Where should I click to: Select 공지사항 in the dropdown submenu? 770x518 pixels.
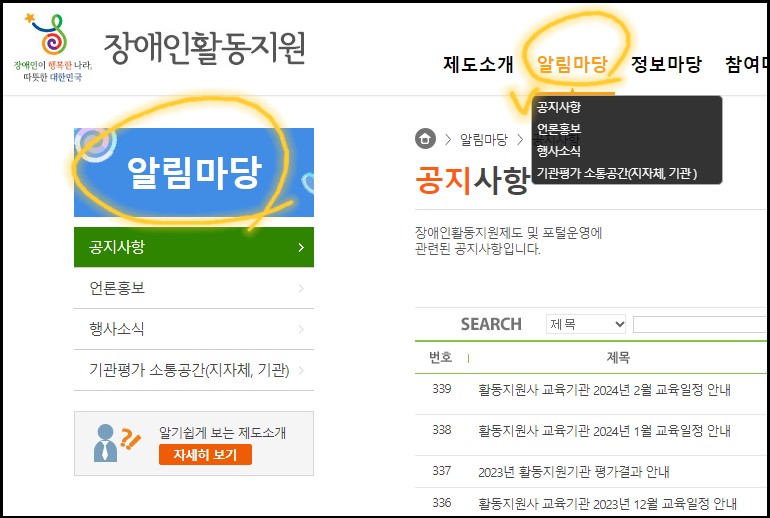point(558,107)
